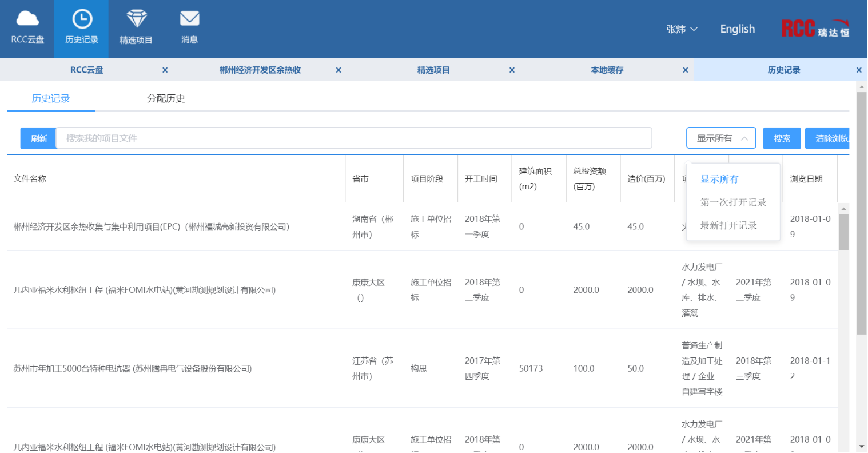The width and height of the screenshot is (868, 453).
Task: Click the 造价(百万) column header
Action: tap(647, 179)
